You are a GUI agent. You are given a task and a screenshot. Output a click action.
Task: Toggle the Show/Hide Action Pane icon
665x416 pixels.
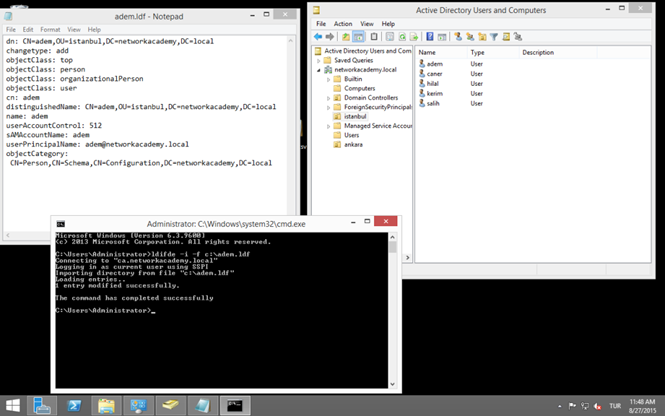point(442,37)
